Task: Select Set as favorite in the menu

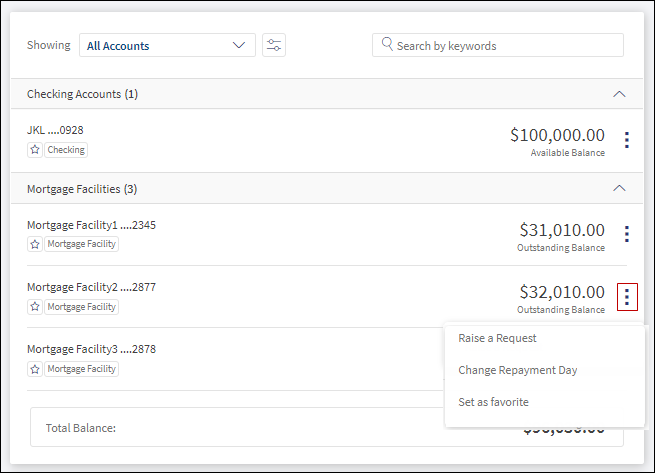Action: point(493,402)
